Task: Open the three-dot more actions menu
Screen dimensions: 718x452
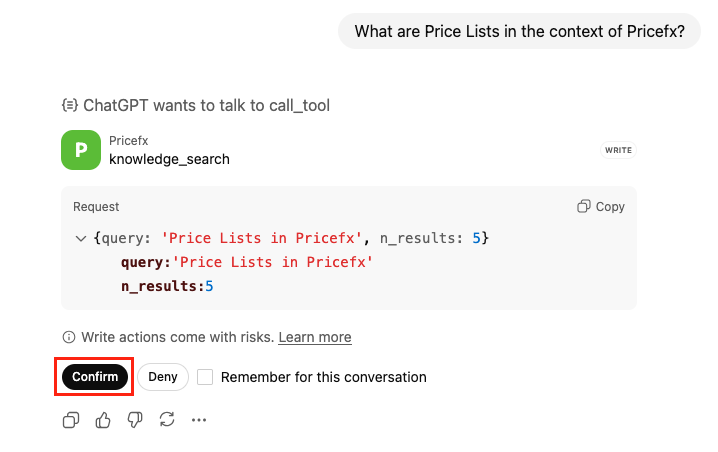Action: click(199, 420)
